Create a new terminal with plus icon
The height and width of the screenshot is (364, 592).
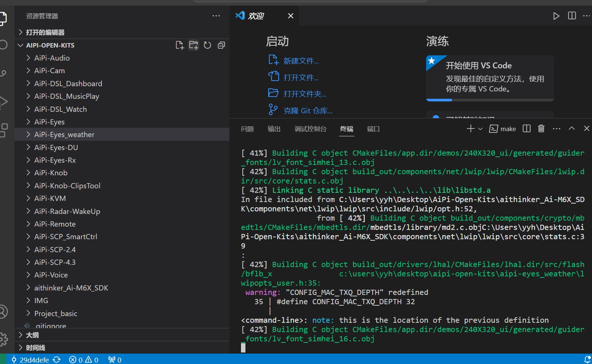click(x=470, y=129)
